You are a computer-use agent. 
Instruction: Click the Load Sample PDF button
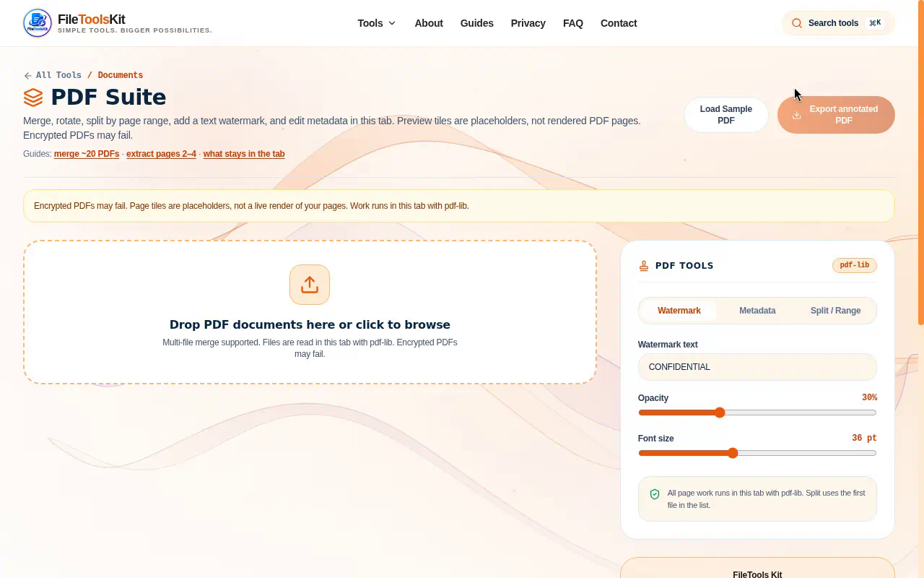[x=726, y=115]
